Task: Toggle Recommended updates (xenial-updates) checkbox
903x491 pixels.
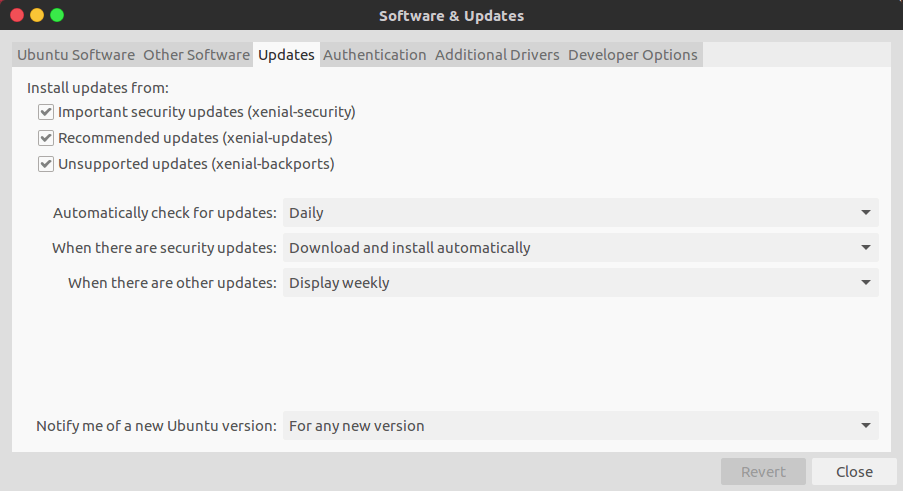Action: pyautogui.click(x=46, y=138)
